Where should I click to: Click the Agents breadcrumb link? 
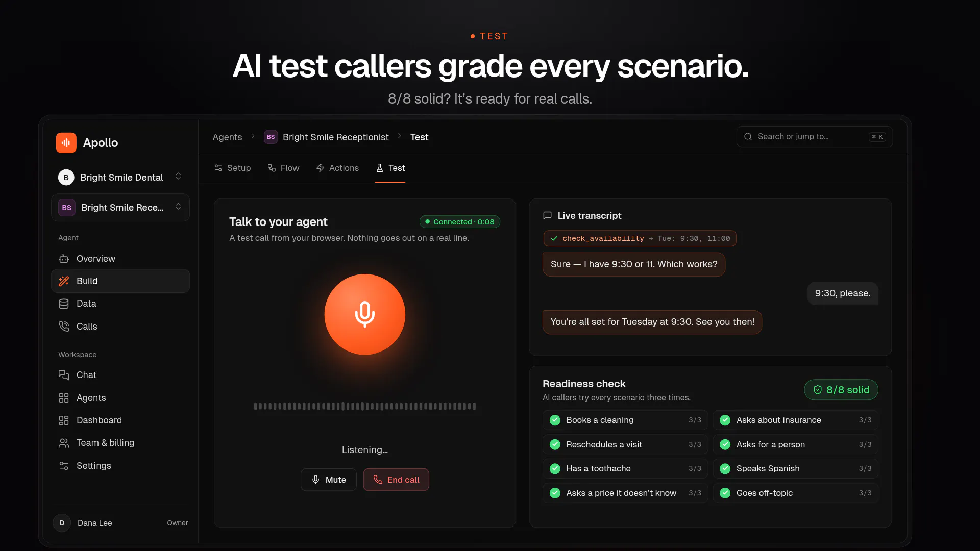tap(228, 137)
